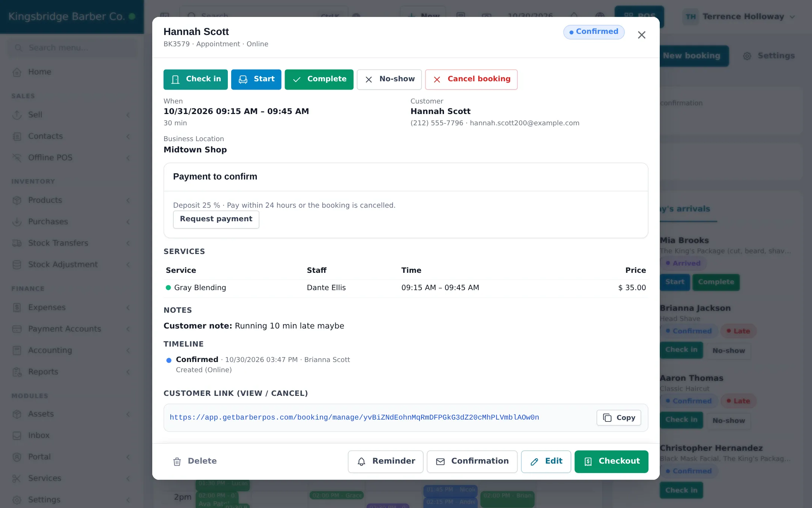Check in Hannah Scott's booking
This screenshot has width=812, height=508.
click(195, 79)
